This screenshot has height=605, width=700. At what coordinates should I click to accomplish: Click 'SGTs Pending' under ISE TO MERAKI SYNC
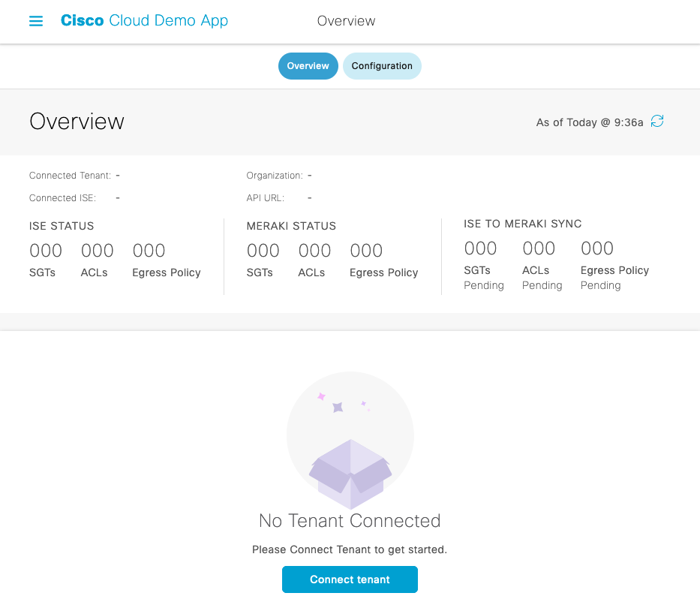[484, 278]
